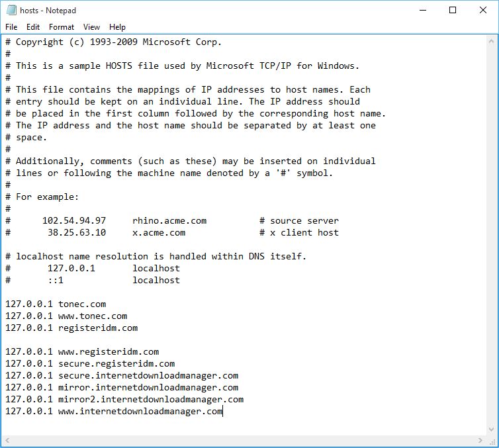Click the vertical scrollbar up arrow
Image resolution: width=499 pixels, height=448 pixels.
(x=491, y=42)
